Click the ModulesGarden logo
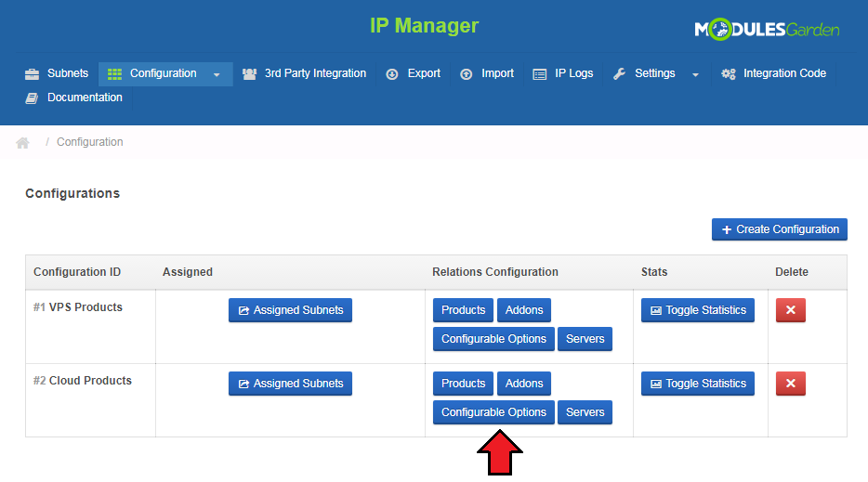The width and height of the screenshot is (868, 482). 767,30
